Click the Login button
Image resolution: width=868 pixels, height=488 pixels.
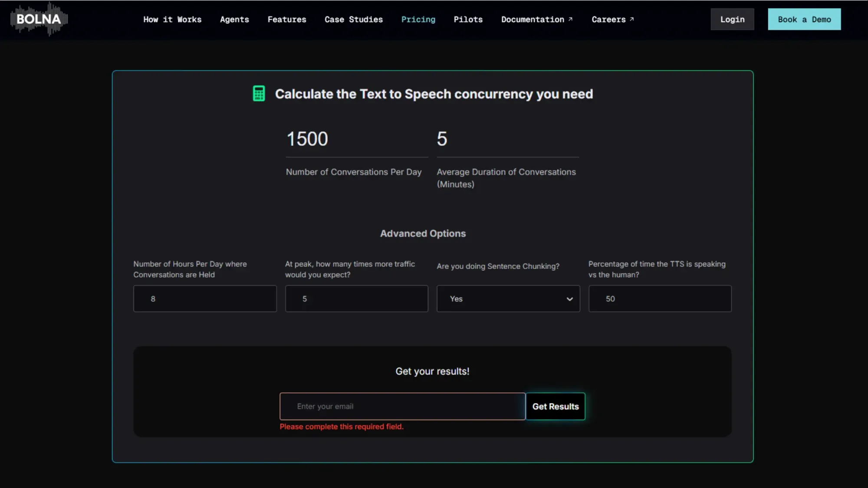(x=732, y=19)
